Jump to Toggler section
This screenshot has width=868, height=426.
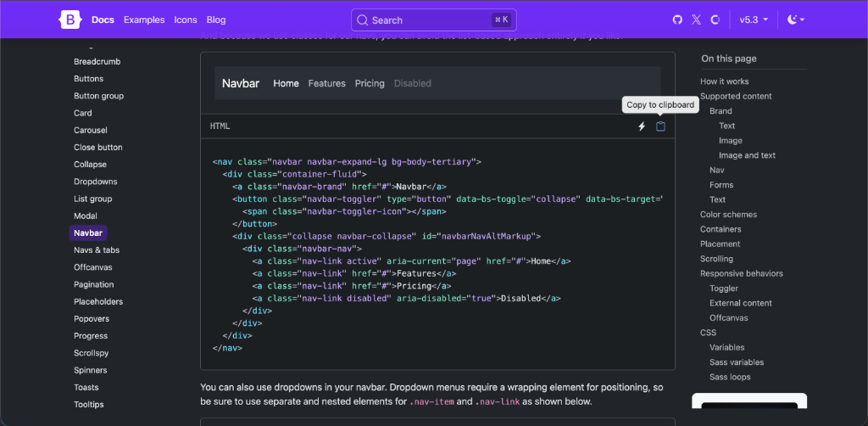(724, 288)
